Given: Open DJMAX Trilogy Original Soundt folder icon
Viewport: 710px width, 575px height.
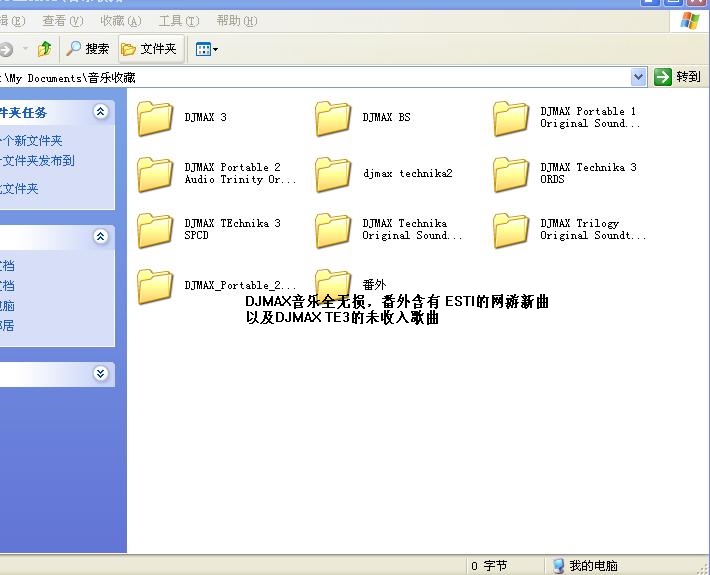Looking at the screenshot, I should 511,230.
